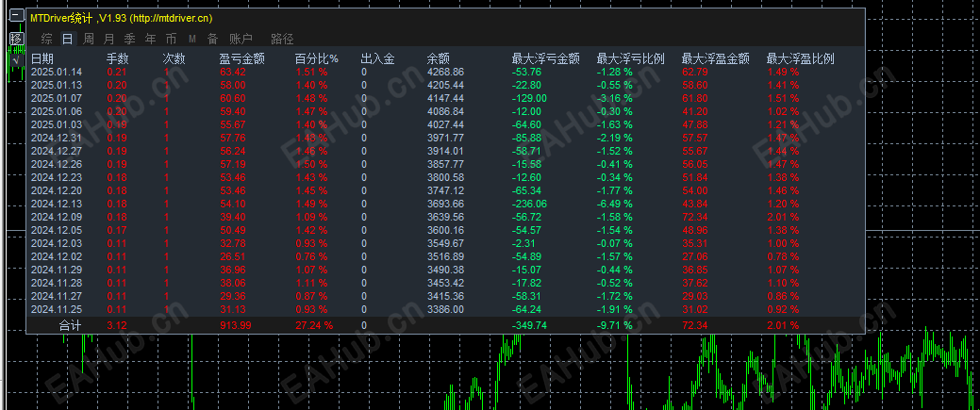The height and width of the screenshot is (410, 980).
Task: Select the 2024.12.02 date cell
Action: coord(57,256)
